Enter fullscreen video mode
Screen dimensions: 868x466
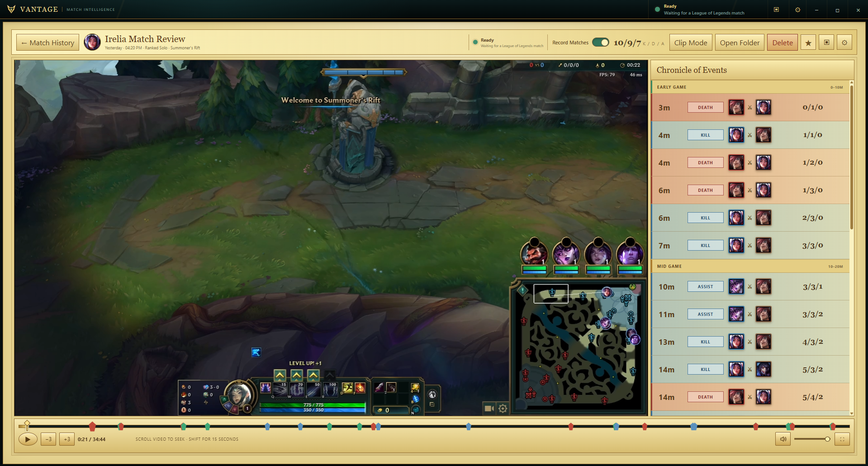point(842,439)
